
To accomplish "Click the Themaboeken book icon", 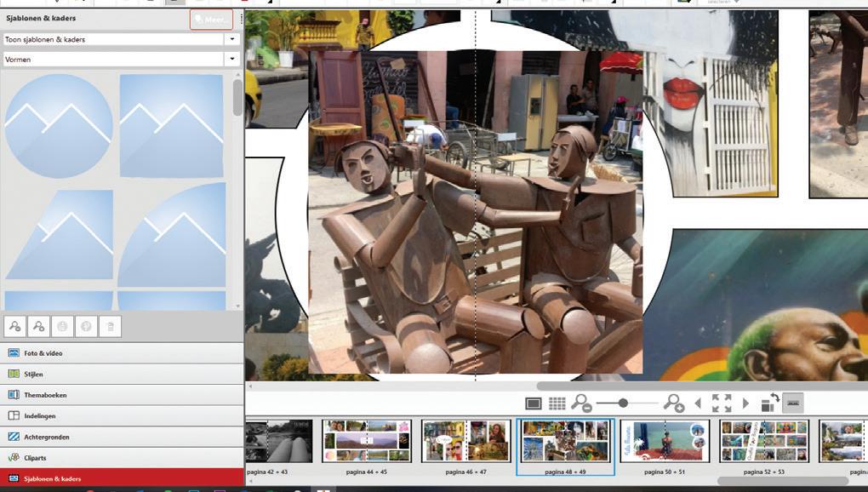I will pyautogui.click(x=14, y=395).
